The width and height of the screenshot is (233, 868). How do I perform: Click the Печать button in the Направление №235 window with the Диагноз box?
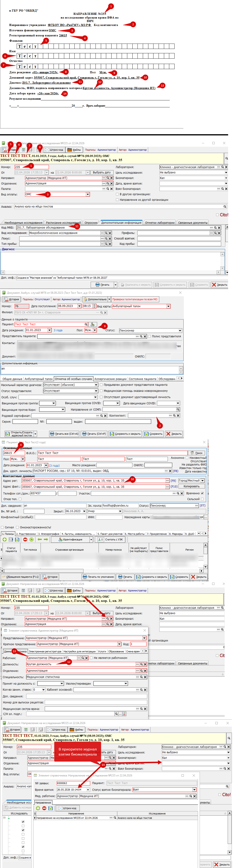click(x=102, y=285)
